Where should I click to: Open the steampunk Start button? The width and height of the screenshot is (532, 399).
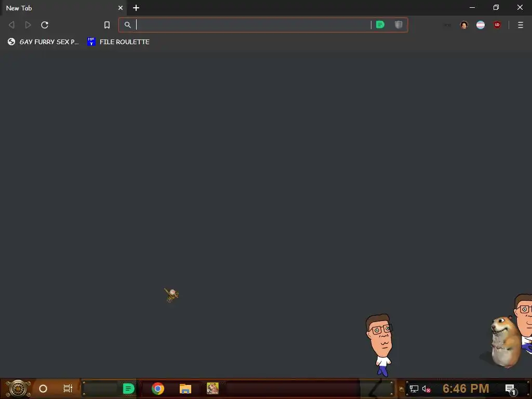click(x=18, y=389)
